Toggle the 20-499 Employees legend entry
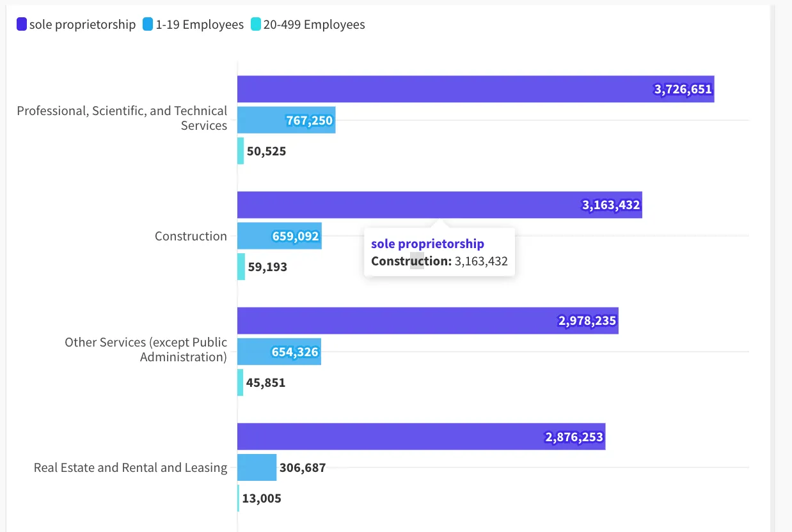Image resolution: width=792 pixels, height=532 pixels. tap(308, 25)
